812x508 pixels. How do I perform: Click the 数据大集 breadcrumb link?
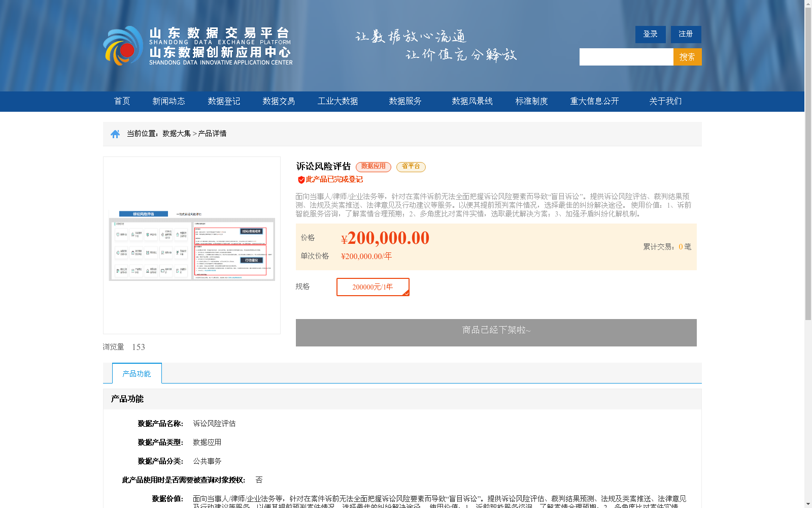tap(177, 134)
